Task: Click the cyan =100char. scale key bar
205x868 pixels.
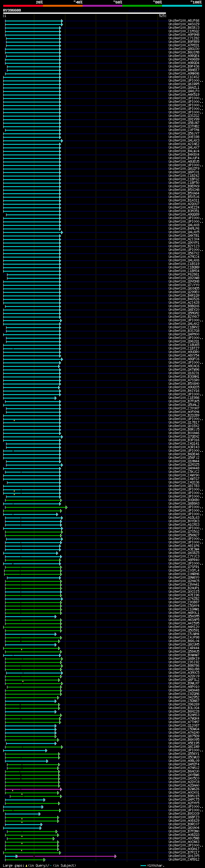Action: pyautogui.click(x=143, y=865)
